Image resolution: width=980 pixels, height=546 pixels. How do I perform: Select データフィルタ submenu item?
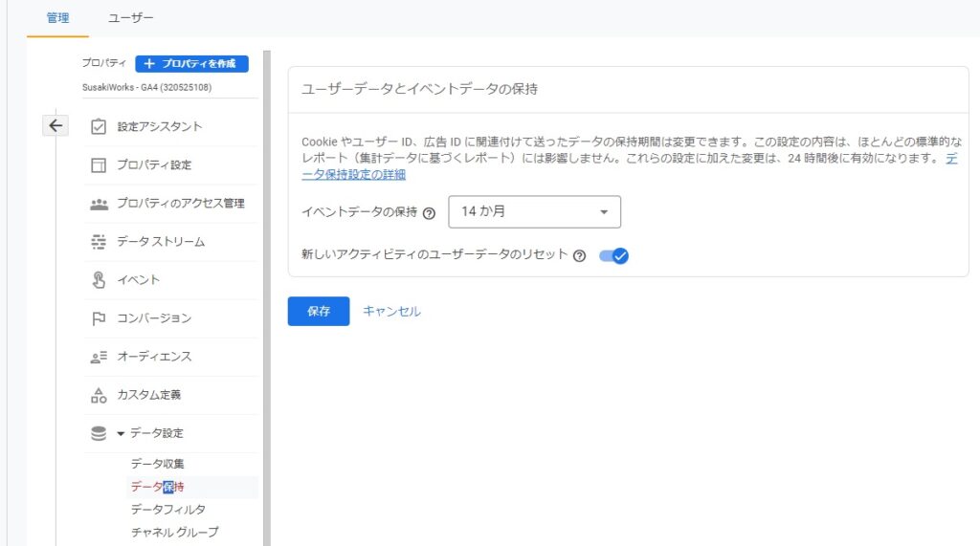(168, 509)
